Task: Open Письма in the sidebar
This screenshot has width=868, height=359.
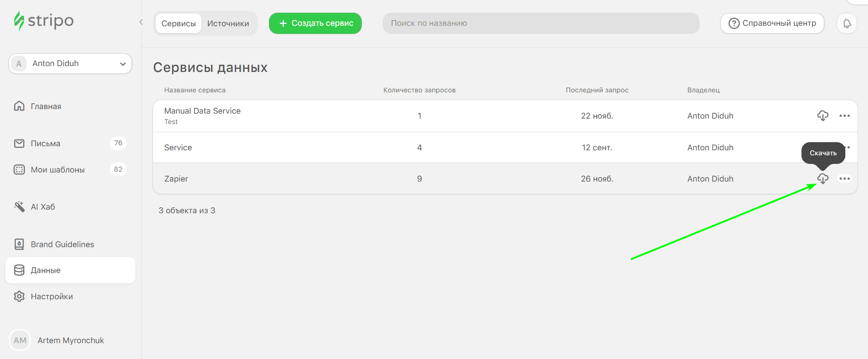Action: click(45, 144)
